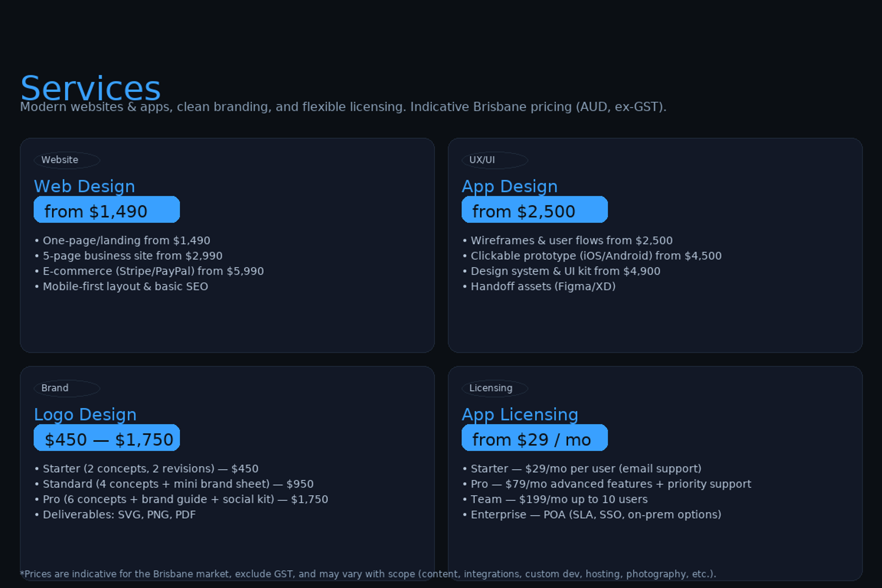Select the Pro logo package line
This screenshot has width=882, height=588.
tap(185, 500)
